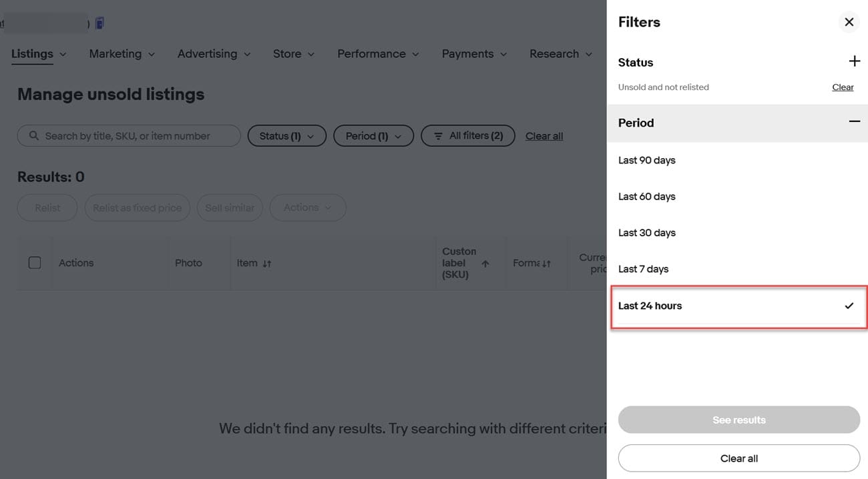Sort by Custom label SKU arrow
Image resolution: width=868 pixels, height=479 pixels.
(485, 264)
